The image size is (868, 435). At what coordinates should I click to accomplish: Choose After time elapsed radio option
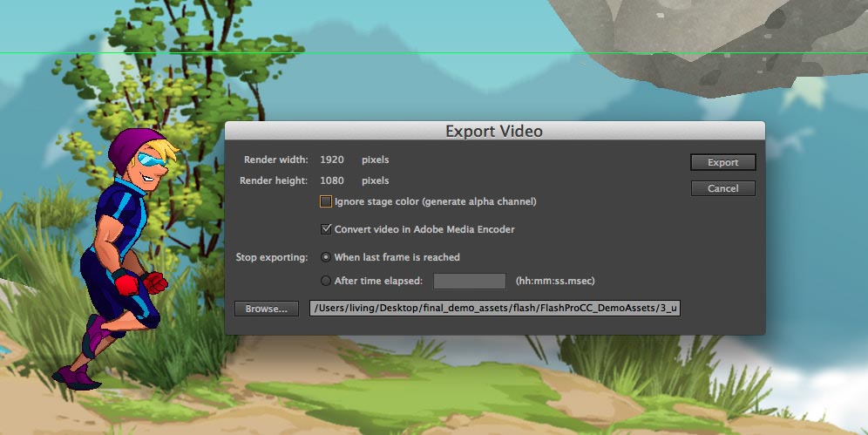(326, 282)
